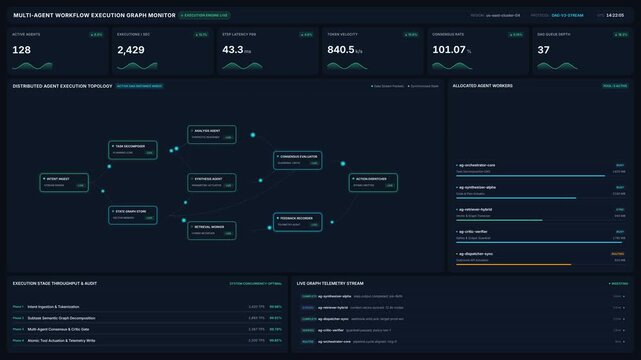This screenshot has width=641, height=360.
Task: Click the ag-dispatcher-sync orange status label
Action: tap(618, 254)
